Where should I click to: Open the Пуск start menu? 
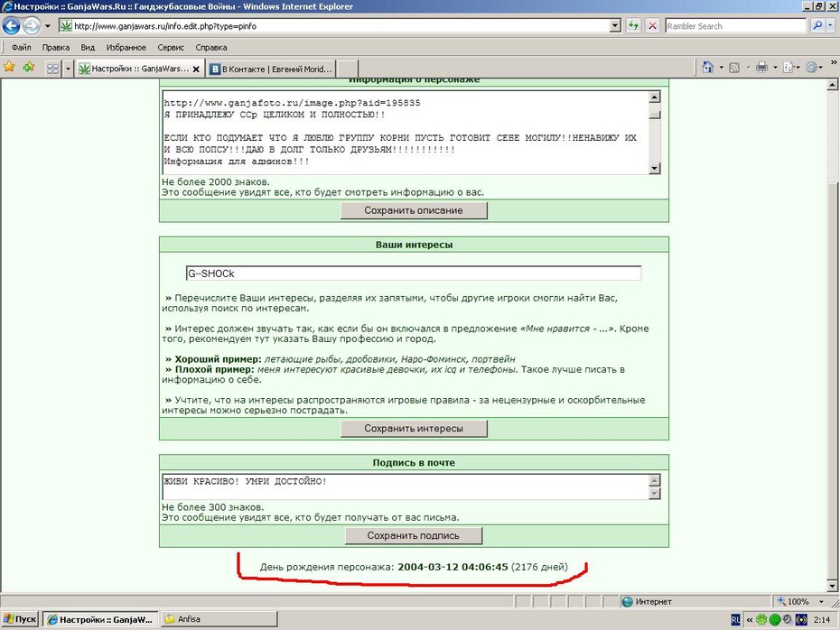pyautogui.click(x=20, y=619)
